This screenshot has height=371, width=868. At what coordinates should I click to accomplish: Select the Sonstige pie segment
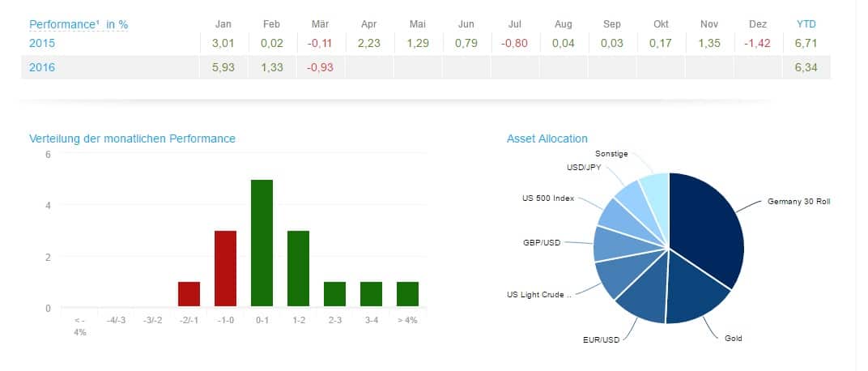click(655, 187)
